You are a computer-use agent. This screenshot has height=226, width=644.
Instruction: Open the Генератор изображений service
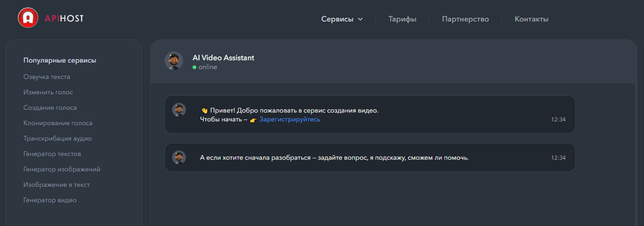[x=62, y=169]
